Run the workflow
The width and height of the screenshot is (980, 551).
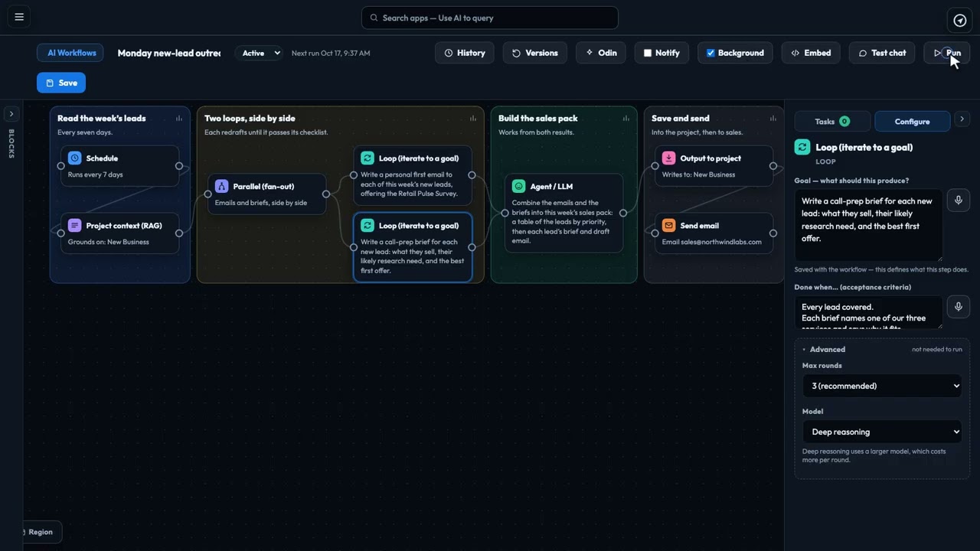pyautogui.click(x=947, y=53)
